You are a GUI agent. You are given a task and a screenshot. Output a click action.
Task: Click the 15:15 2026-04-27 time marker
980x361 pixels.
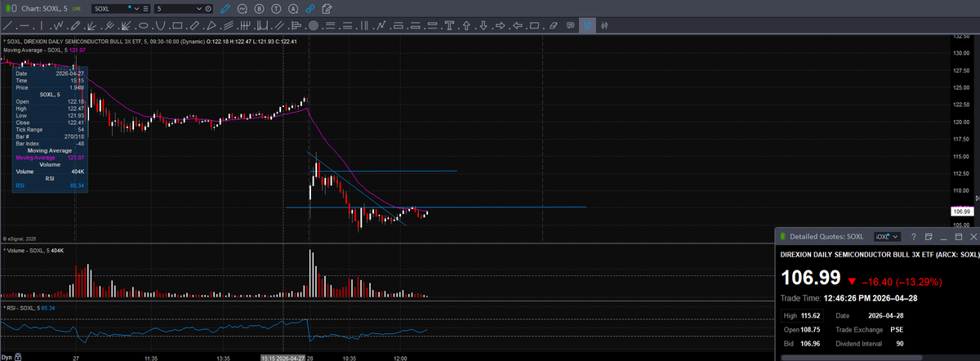click(x=283, y=357)
